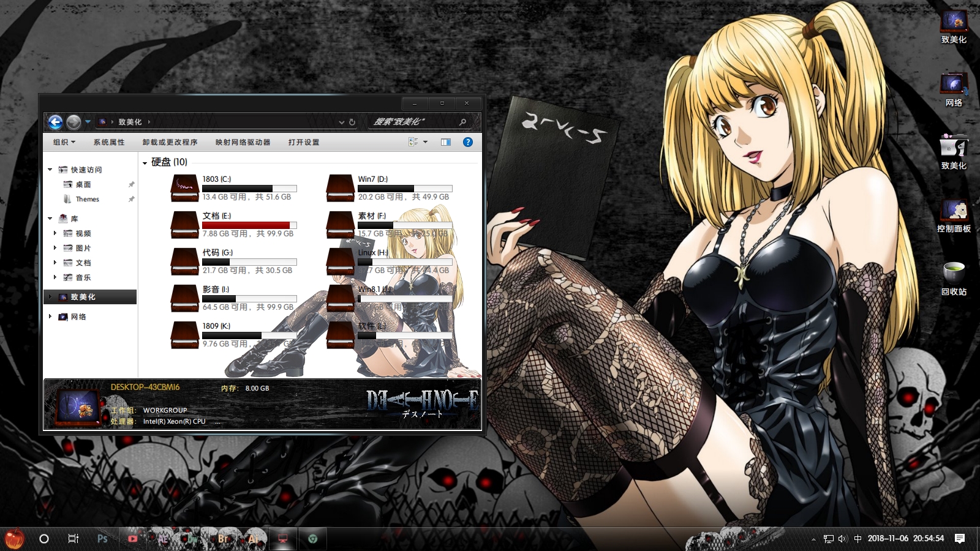Select the 软件 (L:) drive icon

[x=341, y=335]
